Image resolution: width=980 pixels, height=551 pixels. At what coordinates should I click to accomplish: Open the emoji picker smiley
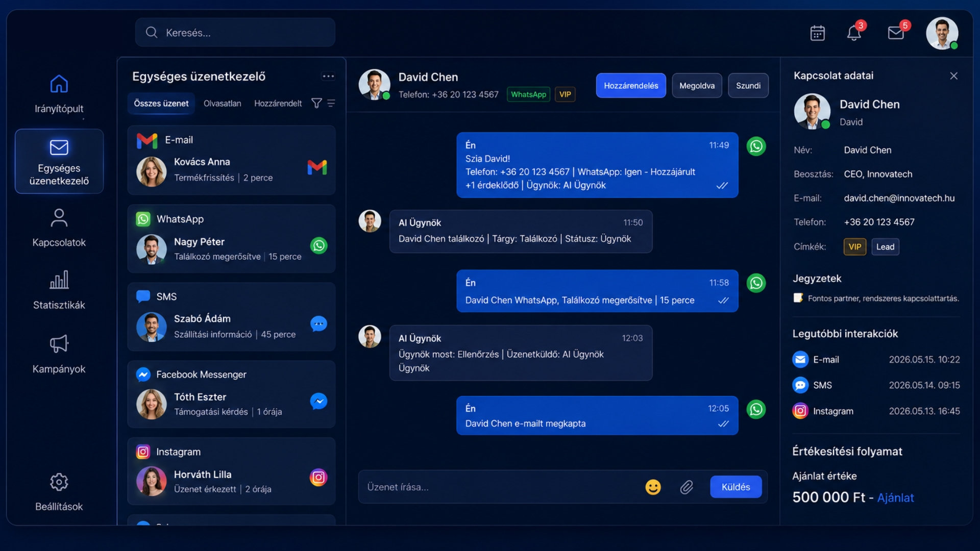(653, 487)
